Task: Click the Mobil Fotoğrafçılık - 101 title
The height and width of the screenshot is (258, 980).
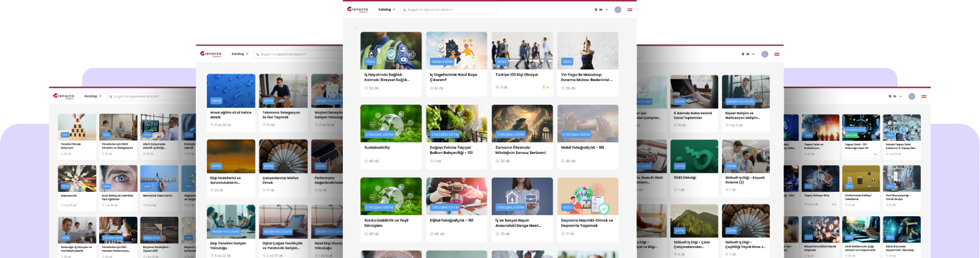Action: (x=582, y=148)
